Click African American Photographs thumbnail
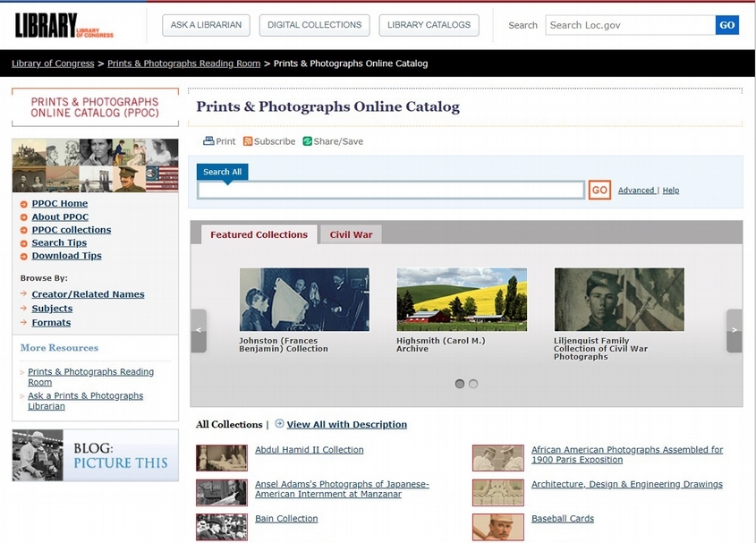The width and height of the screenshot is (756, 543). [x=498, y=458]
